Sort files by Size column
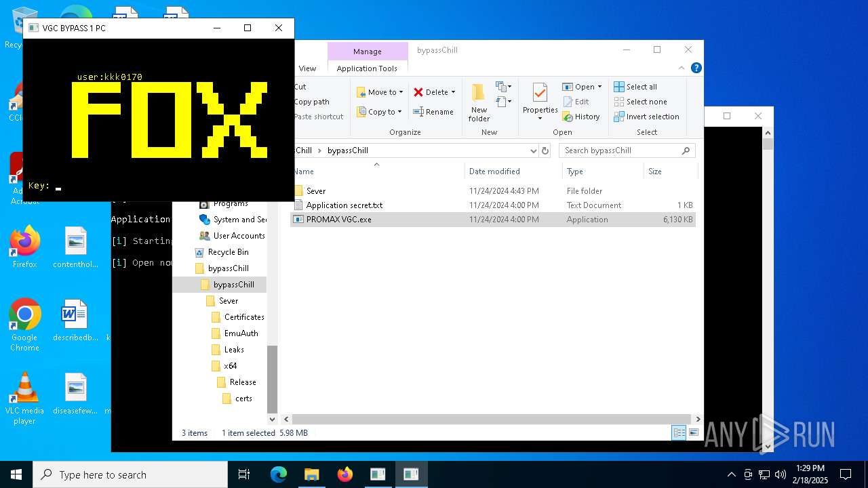 [670, 171]
